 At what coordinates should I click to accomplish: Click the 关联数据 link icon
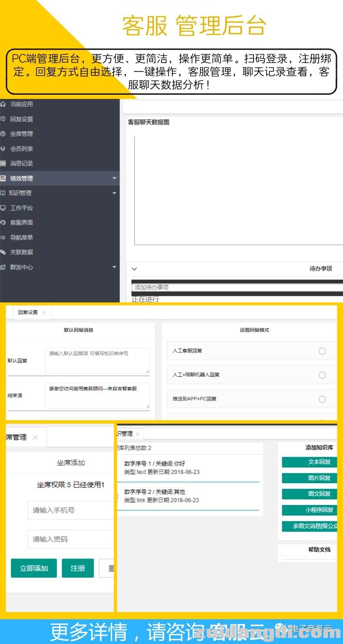3,252
